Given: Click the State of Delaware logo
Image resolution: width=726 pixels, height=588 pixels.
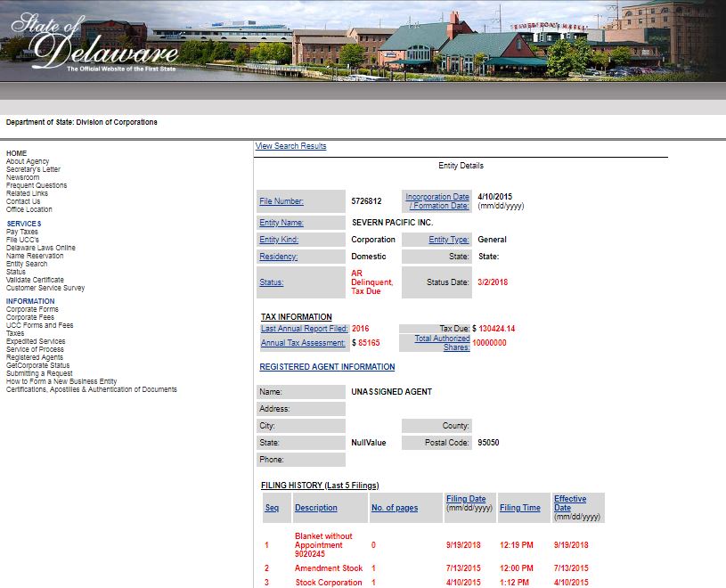Looking at the screenshot, I should point(94,41).
